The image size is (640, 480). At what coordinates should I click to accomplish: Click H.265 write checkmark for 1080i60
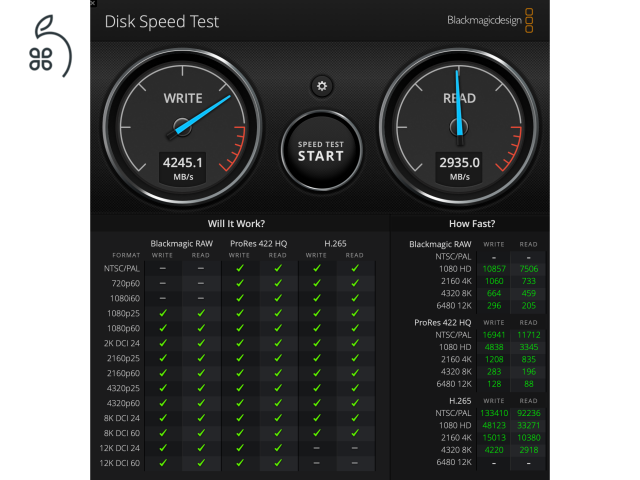[x=316, y=298]
